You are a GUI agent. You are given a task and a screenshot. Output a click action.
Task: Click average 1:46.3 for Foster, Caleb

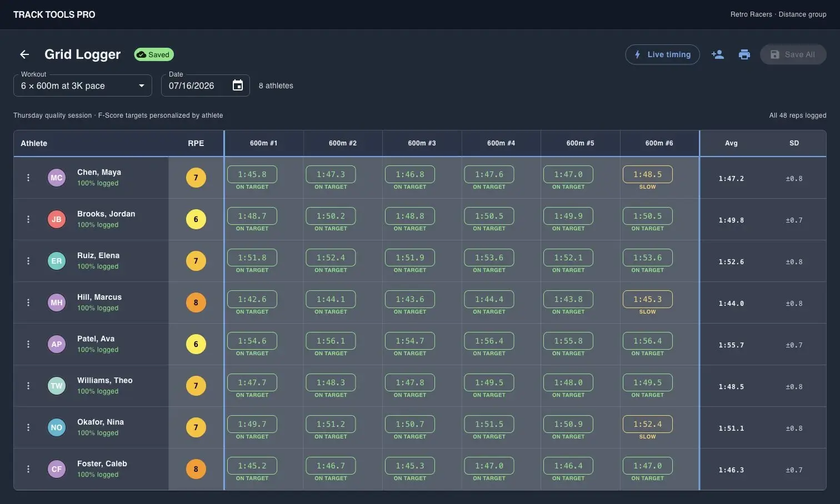tap(731, 470)
